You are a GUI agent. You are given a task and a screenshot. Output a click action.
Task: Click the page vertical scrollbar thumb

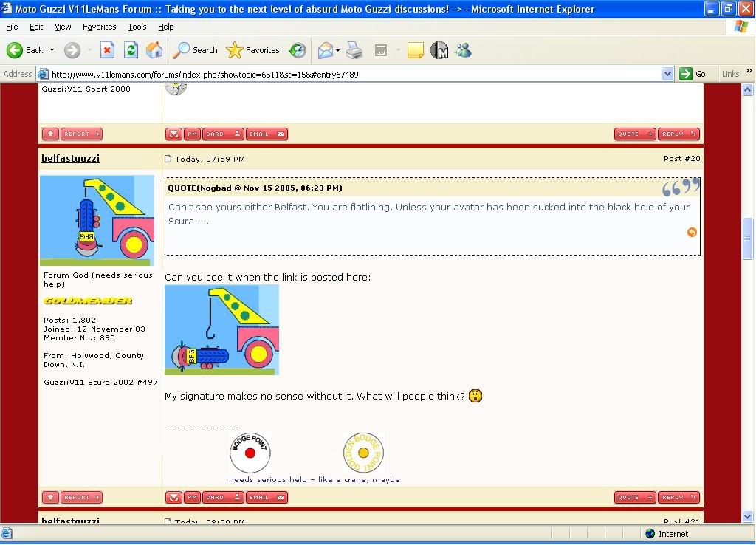pos(747,239)
